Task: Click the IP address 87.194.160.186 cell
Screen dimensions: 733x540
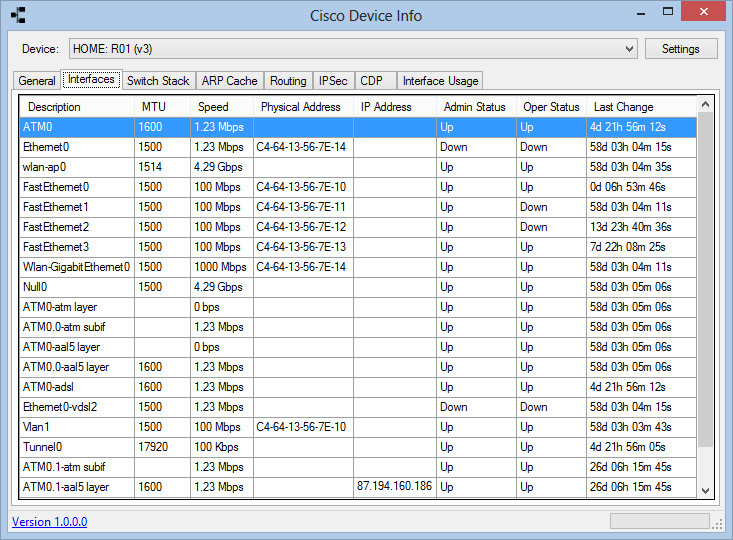Action: (395, 486)
